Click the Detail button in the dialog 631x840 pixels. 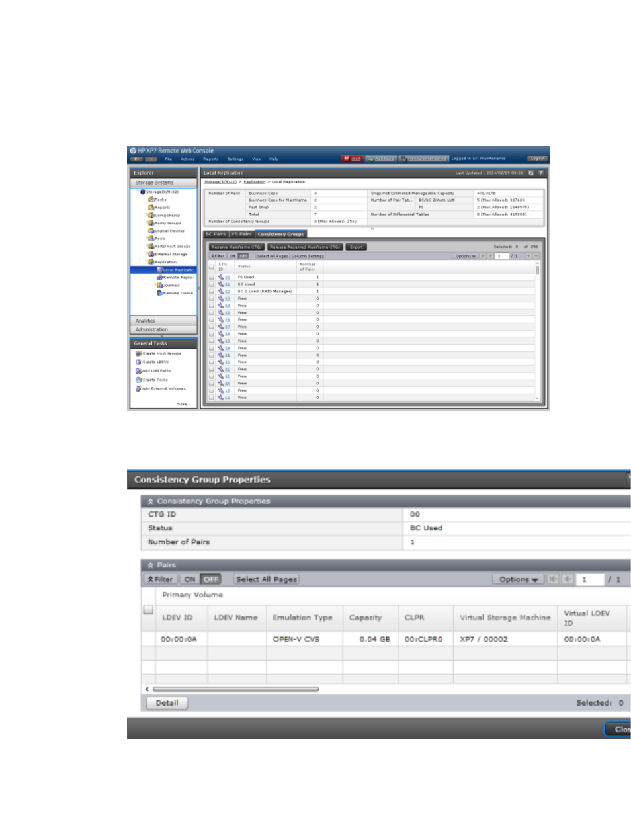click(167, 703)
